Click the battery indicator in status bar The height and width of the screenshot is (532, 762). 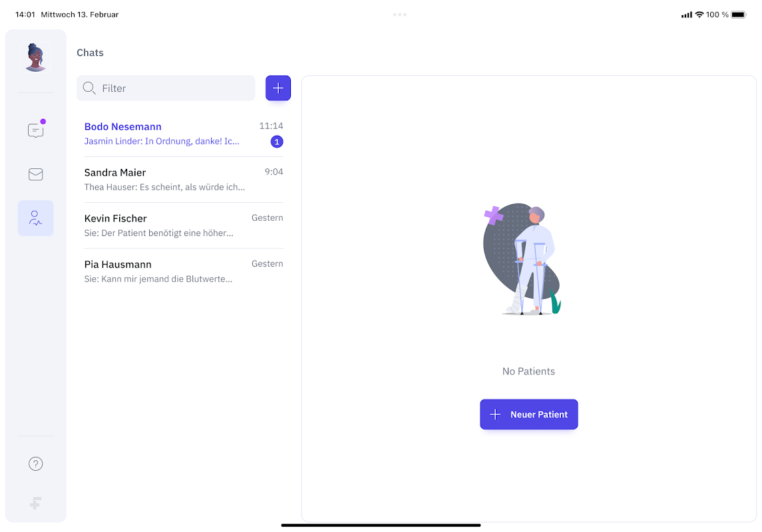[x=738, y=15]
